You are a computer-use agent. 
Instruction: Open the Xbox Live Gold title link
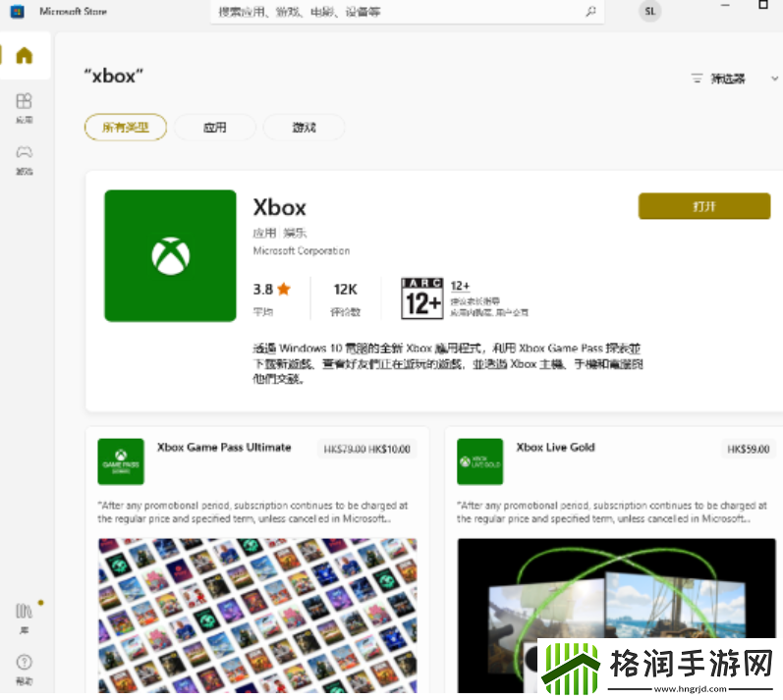(x=555, y=448)
